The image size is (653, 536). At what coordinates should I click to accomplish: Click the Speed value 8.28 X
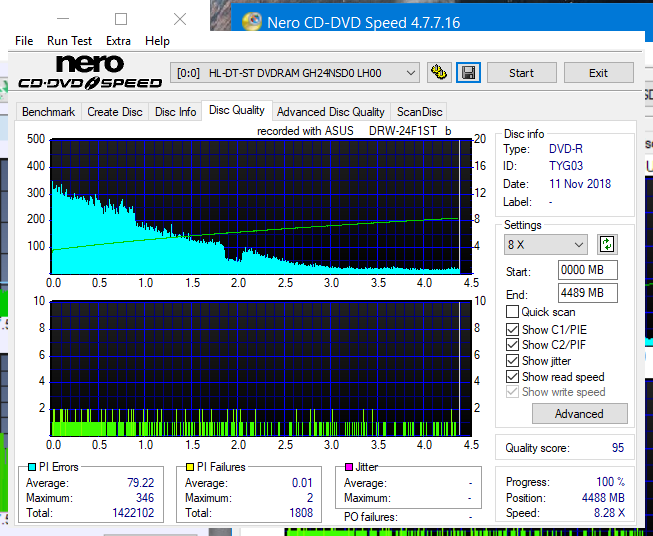click(609, 513)
